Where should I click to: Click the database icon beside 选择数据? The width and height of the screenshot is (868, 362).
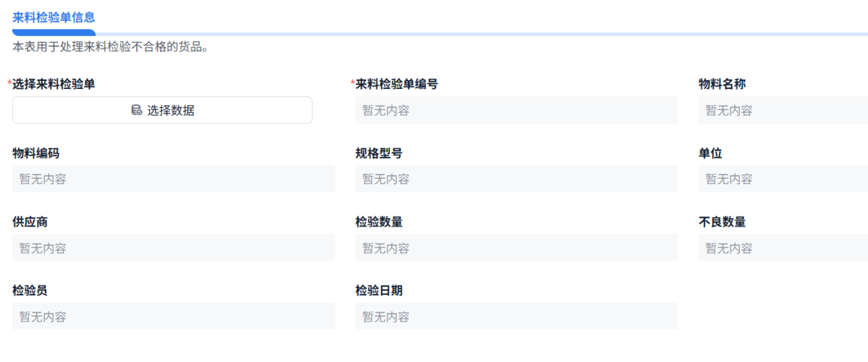pyautogui.click(x=136, y=110)
